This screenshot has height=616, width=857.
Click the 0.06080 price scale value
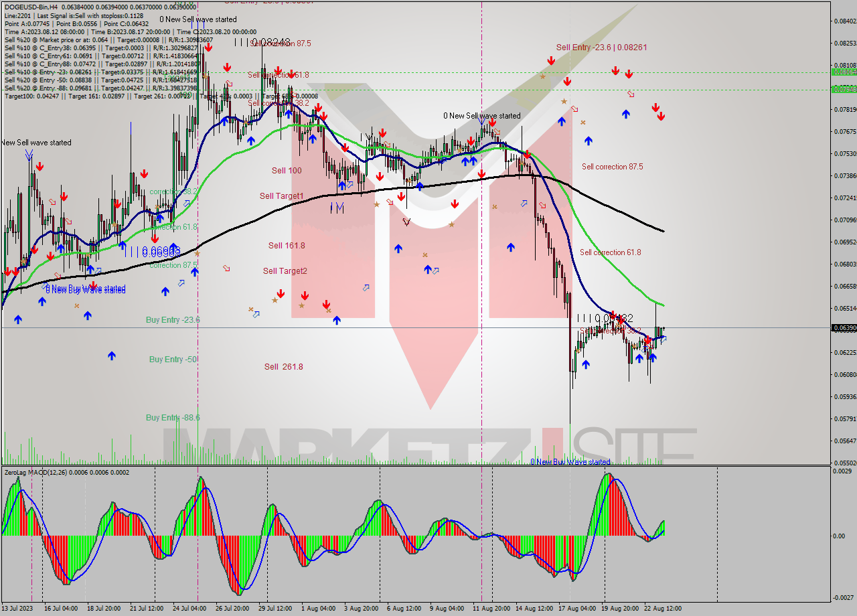point(845,374)
